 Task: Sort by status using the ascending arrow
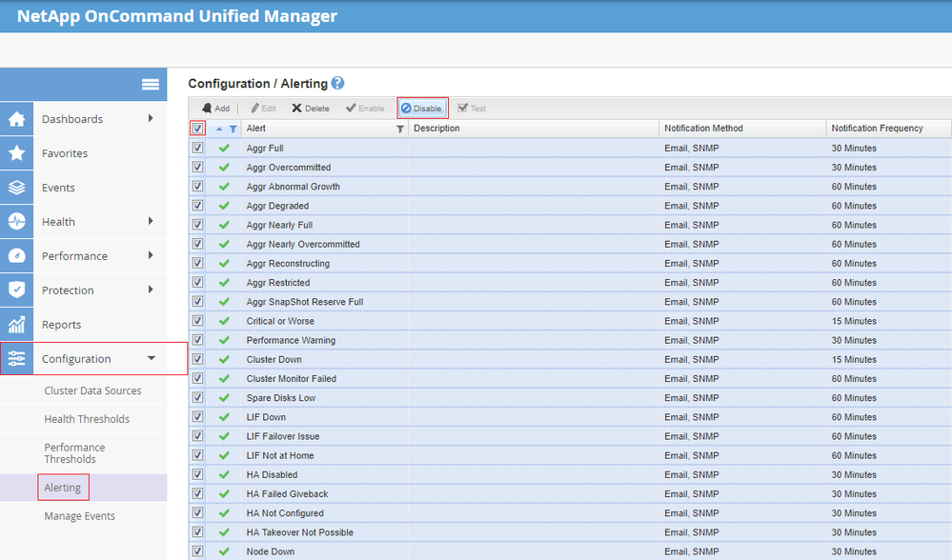(x=219, y=129)
